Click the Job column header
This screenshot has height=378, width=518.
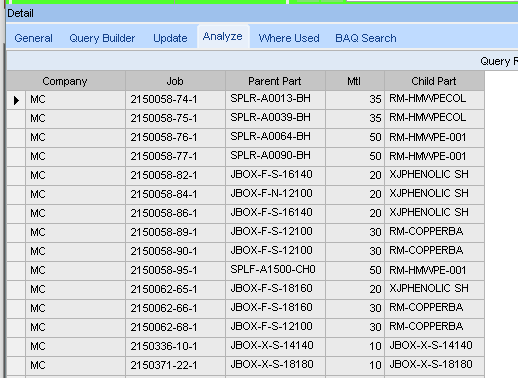(x=175, y=81)
